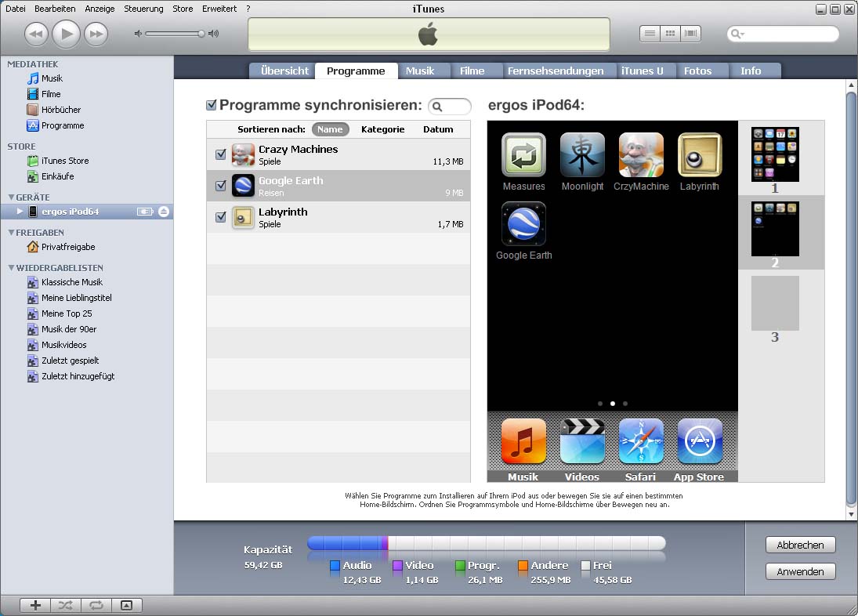This screenshot has width=858, height=616.
Task: Uncheck the Labyrinth checkbox
Action: [220, 217]
